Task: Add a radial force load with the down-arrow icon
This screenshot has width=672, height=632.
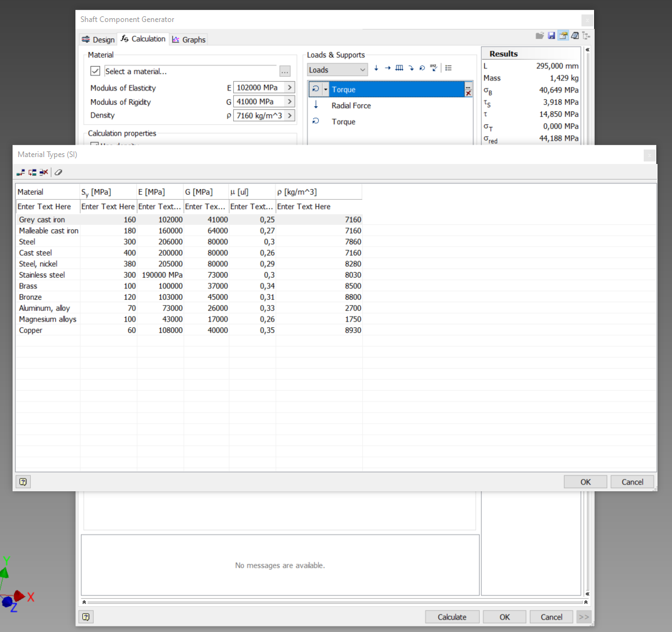Action: coord(377,68)
